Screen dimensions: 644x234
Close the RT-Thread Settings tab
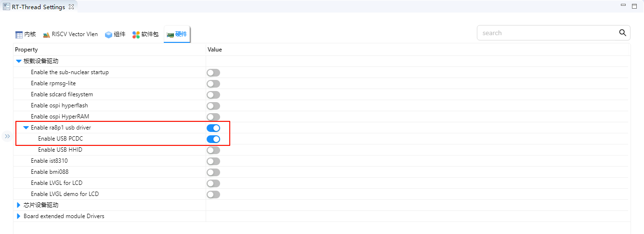click(x=71, y=7)
